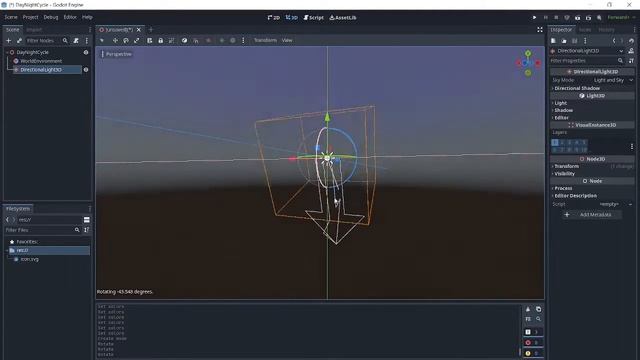This screenshot has width=640, height=360.
Task: Open the DirectionalLight3D object selector dropdown
Action: (x=588, y=51)
